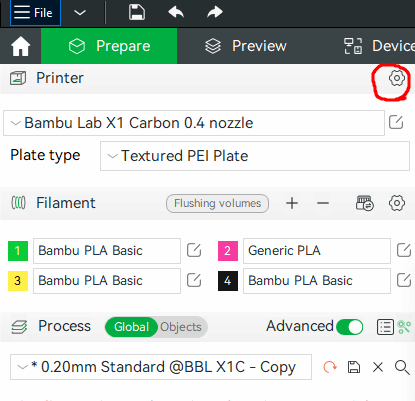Toggle the Advanced settings switch
Screen dimensions: 415x401
[350, 327]
